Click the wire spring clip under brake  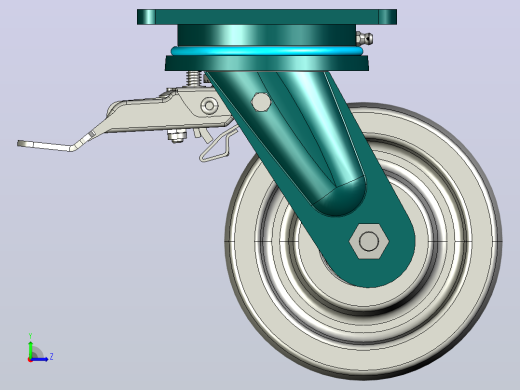pos(218,145)
